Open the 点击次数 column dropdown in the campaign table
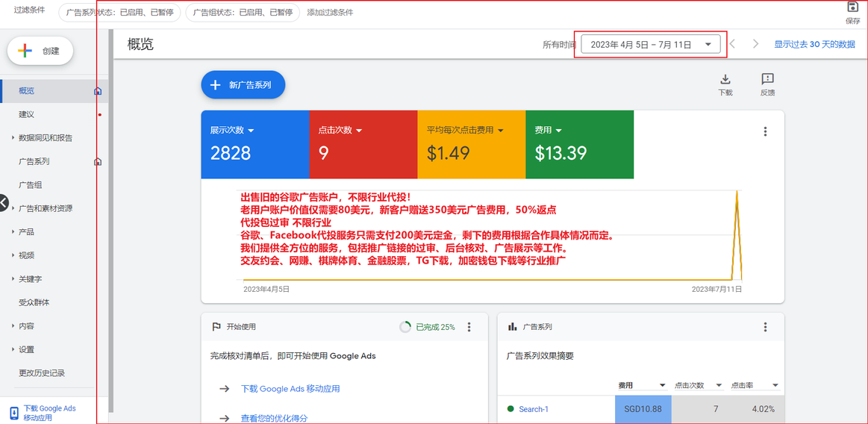The width and height of the screenshot is (868, 424). coord(719,385)
